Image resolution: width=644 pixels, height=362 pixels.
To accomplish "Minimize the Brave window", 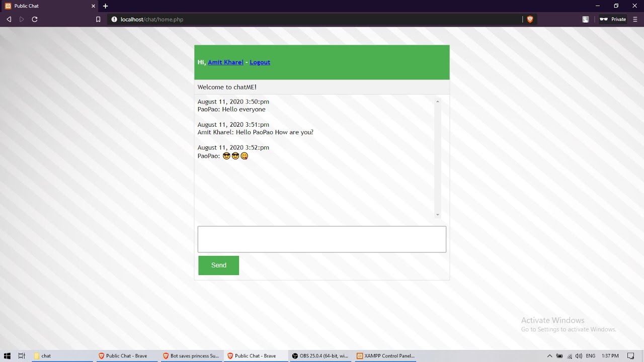I will (598, 6).
